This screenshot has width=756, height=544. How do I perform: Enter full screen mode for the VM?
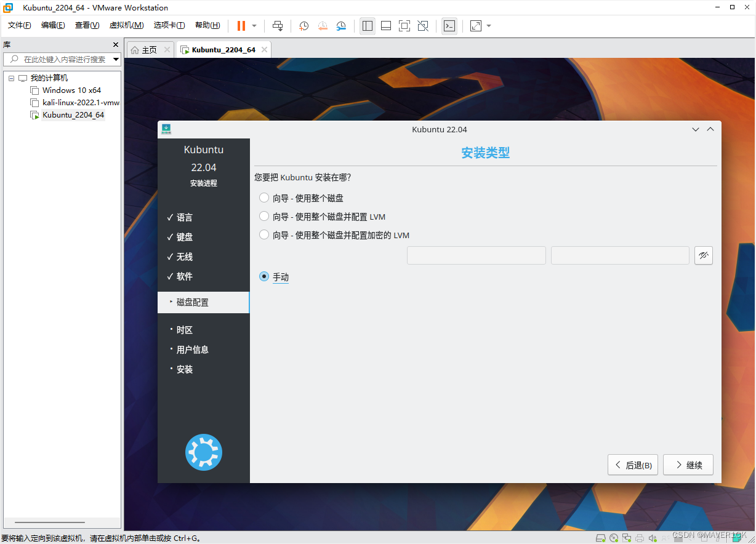404,26
